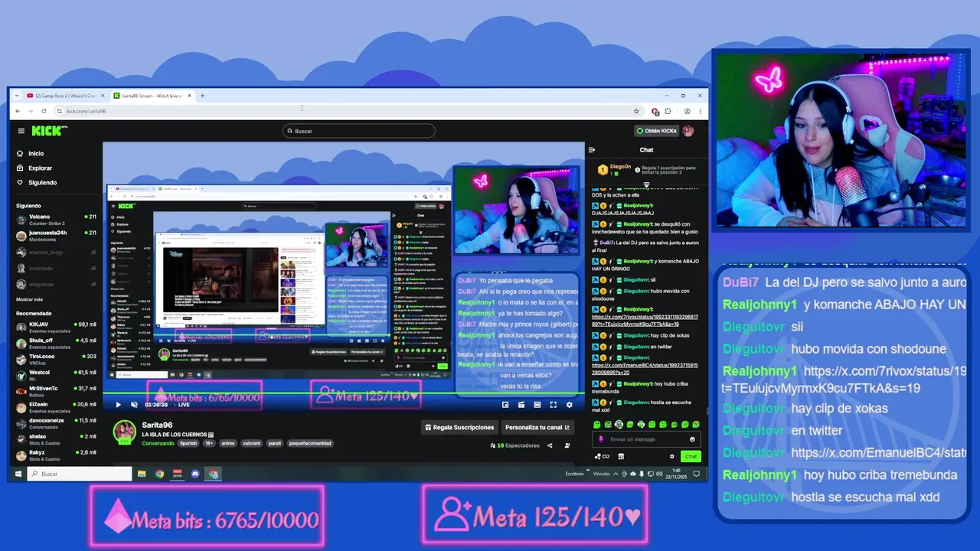
Task: Click the Spanish tag
Action: (188, 443)
